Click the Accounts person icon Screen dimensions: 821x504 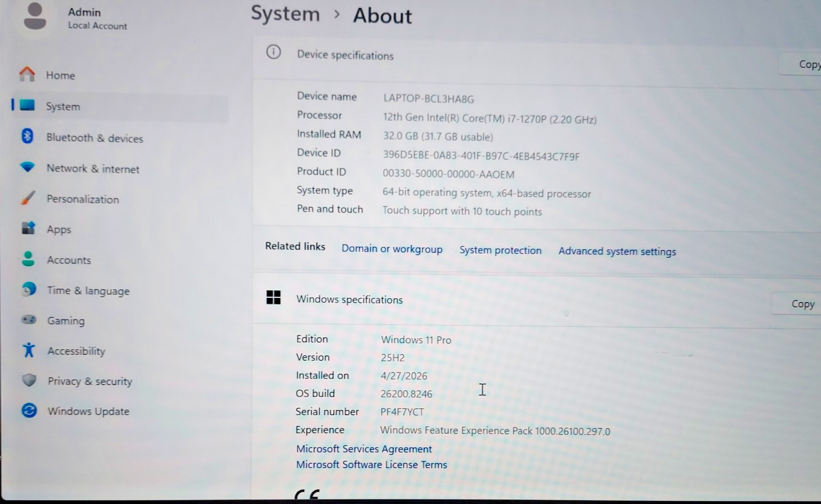pyautogui.click(x=28, y=258)
